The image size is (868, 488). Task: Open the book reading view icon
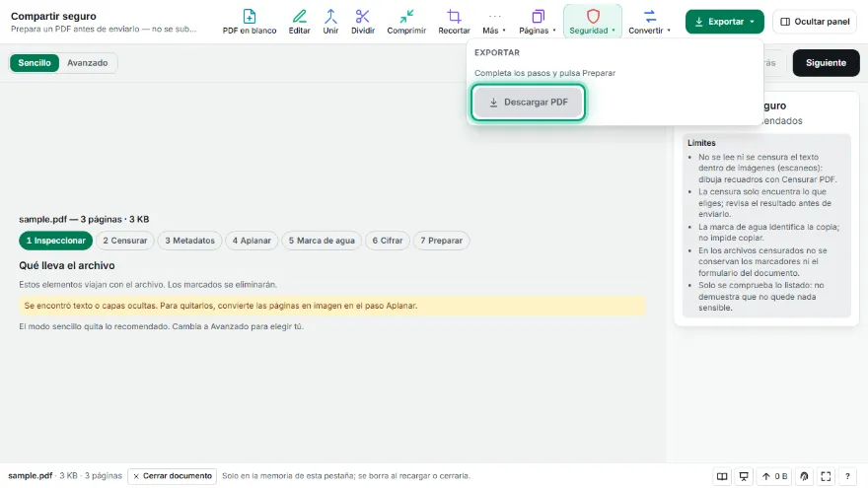click(x=722, y=476)
